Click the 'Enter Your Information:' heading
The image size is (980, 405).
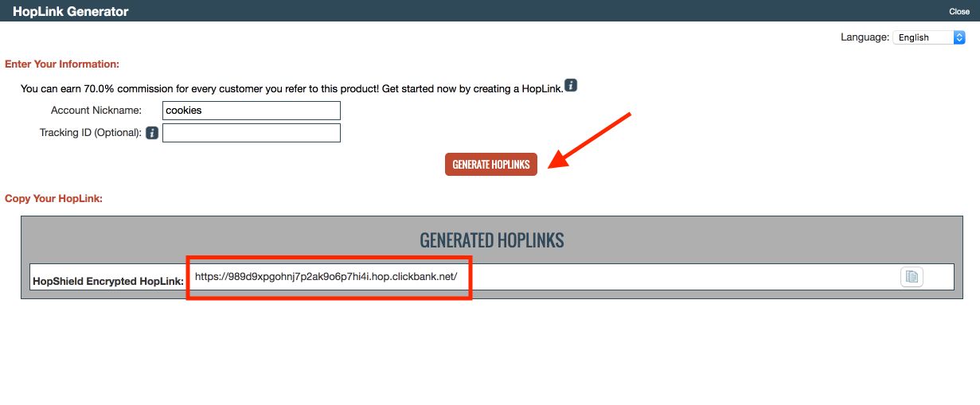(x=62, y=64)
